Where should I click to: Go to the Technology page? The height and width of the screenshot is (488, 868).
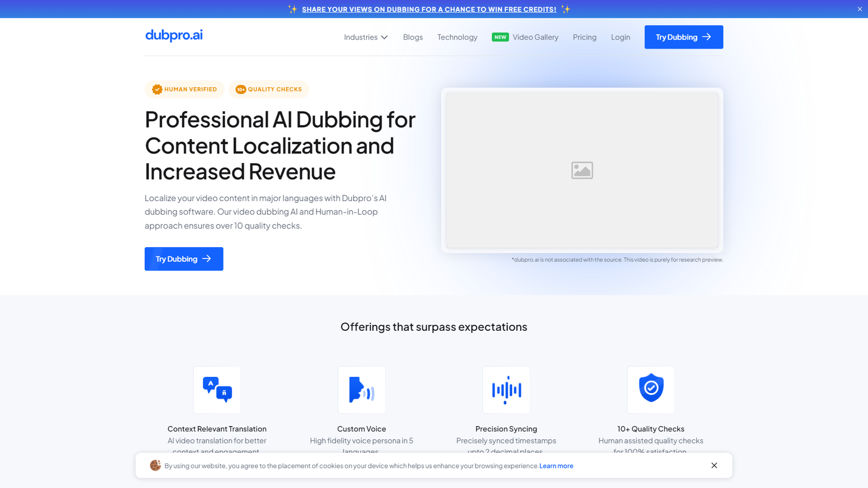coord(457,37)
